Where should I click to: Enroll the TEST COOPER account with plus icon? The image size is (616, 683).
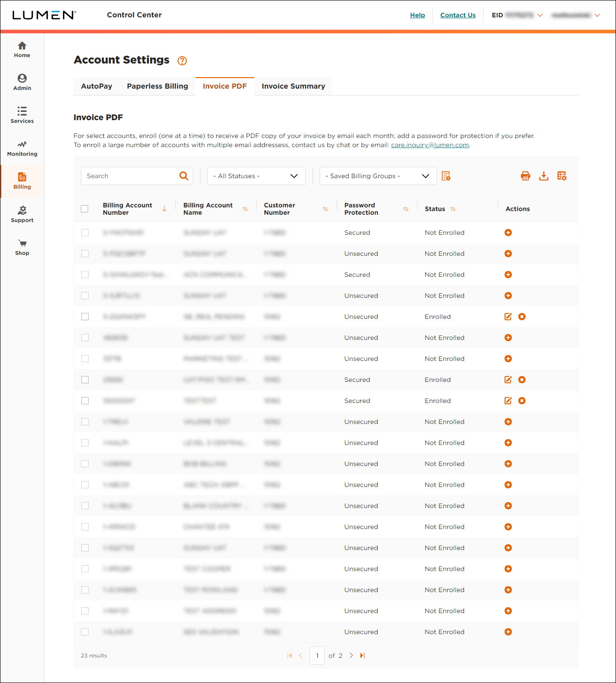[x=508, y=569]
